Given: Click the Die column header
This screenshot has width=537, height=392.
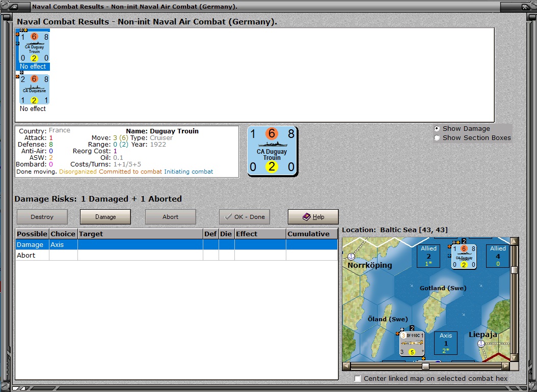Looking at the screenshot, I should [x=227, y=234].
